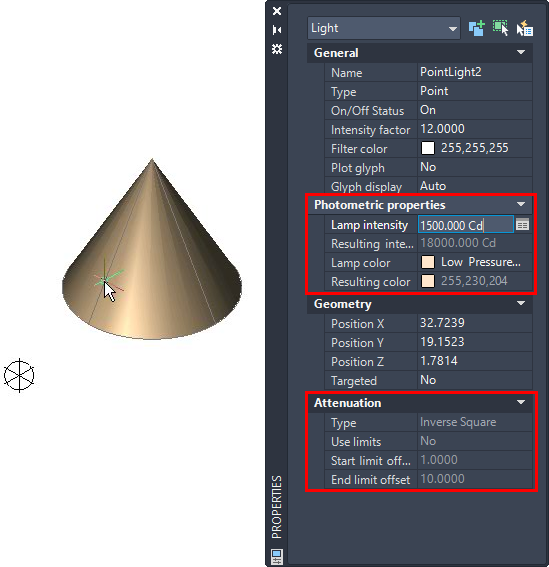Toggle PICKADD value icon
Screen dimensions: 549x567
pos(477,28)
